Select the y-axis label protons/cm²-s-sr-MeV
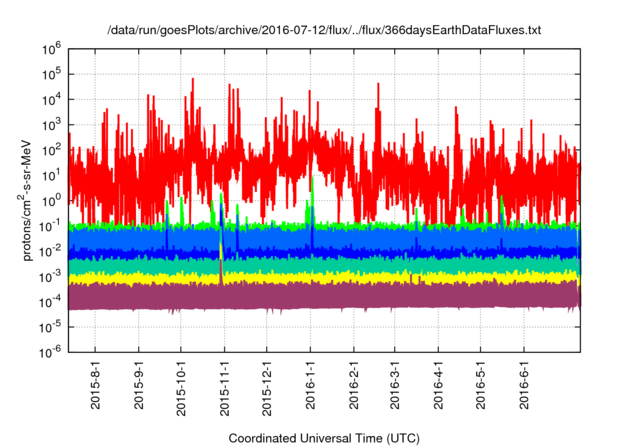 tap(25, 200)
